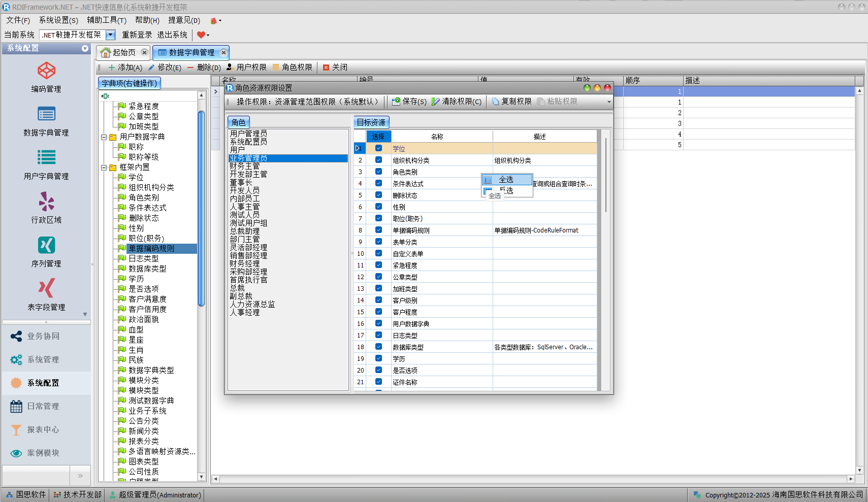Click the 行政区域 icon
Viewport: 868px width, 502px height.
point(46,202)
